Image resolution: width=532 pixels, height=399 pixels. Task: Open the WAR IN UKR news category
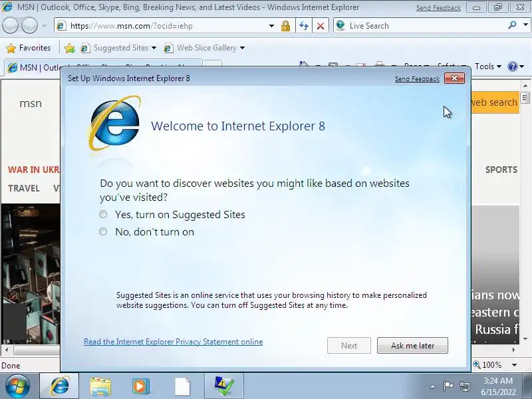[34, 170]
